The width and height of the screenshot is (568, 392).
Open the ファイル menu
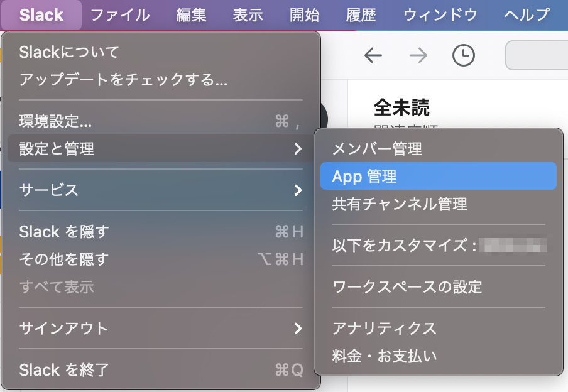(x=120, y=15)
